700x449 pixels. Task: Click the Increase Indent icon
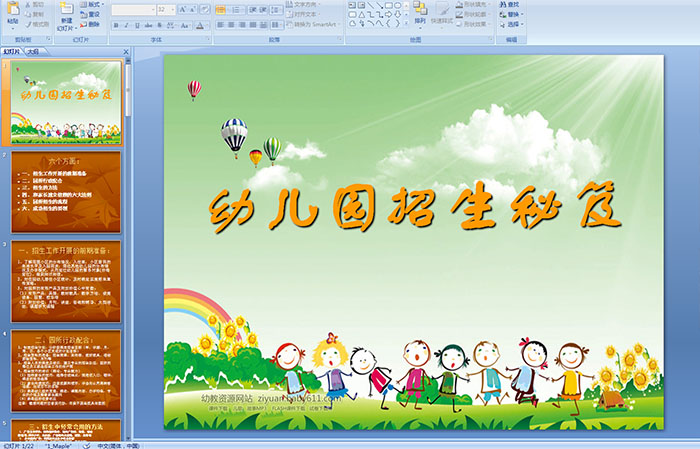click(x=263, y=9)
